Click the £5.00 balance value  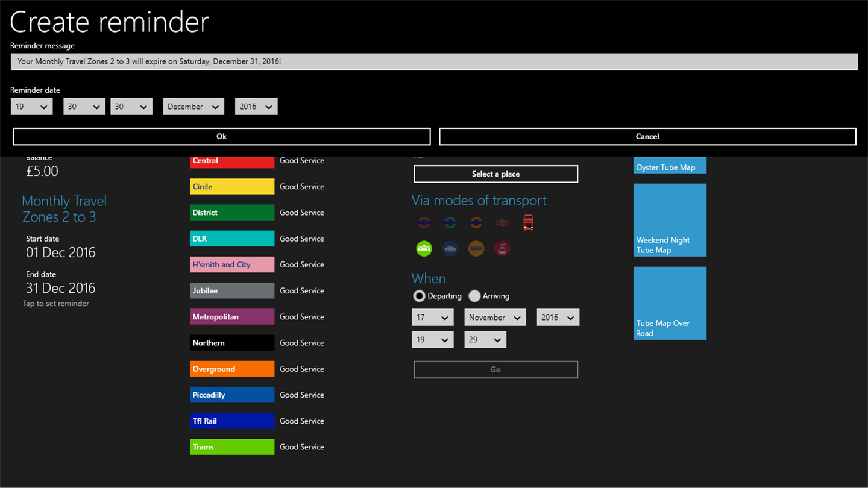pos(42,171)
